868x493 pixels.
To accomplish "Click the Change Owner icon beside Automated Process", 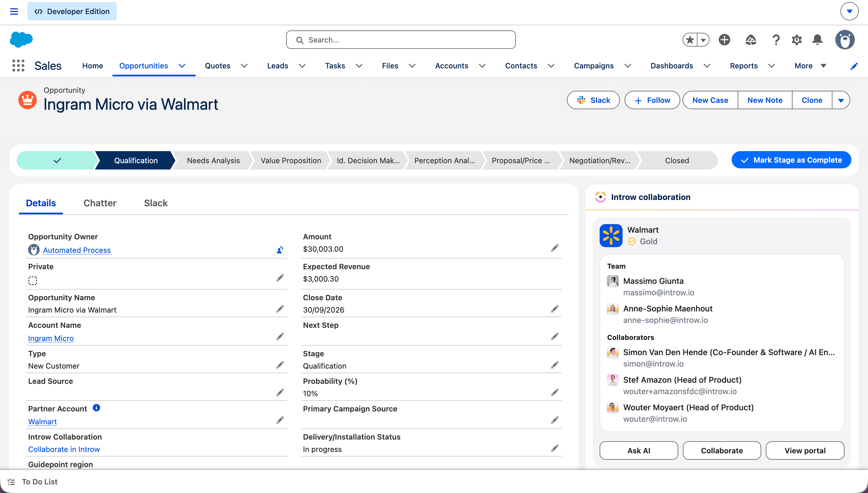I will click(x=280, y=250).
